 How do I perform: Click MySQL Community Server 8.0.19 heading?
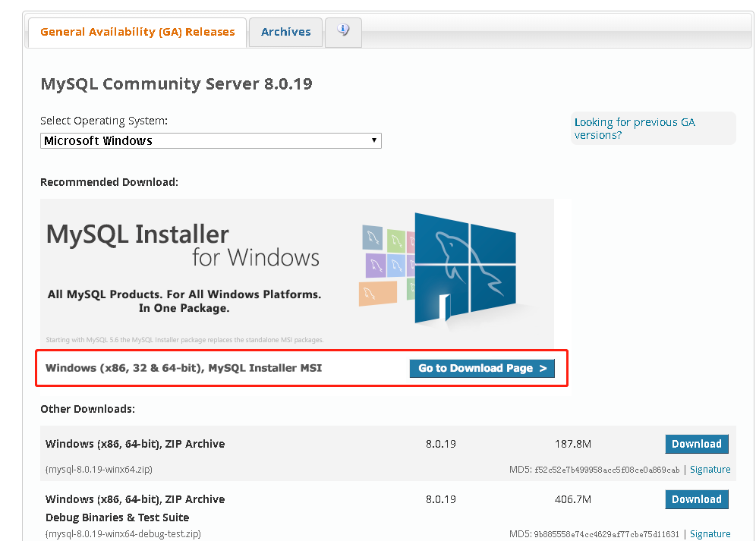coord(176,84)
